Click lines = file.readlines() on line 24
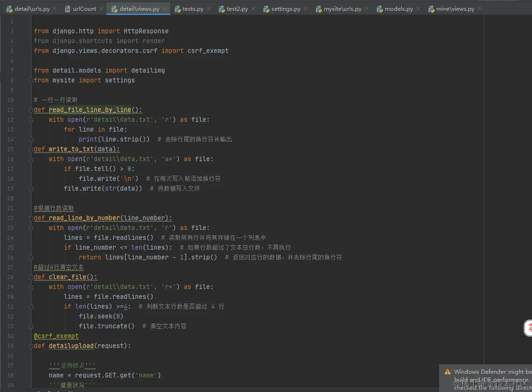 tap(109, 238)
